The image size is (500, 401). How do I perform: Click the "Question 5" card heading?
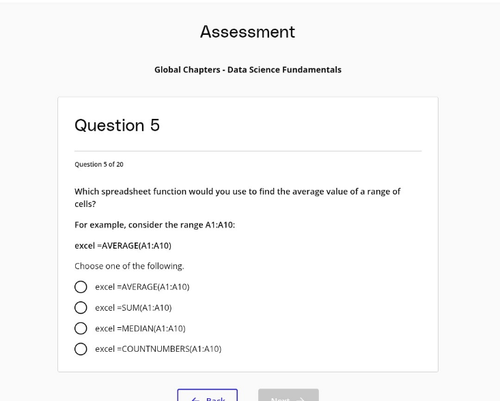(x=117, y=125)
